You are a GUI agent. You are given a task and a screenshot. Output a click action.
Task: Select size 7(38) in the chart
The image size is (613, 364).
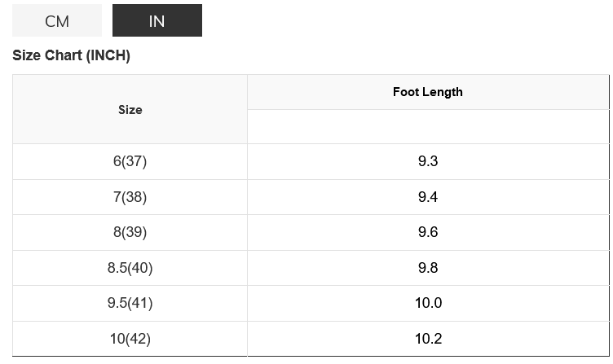130,197
